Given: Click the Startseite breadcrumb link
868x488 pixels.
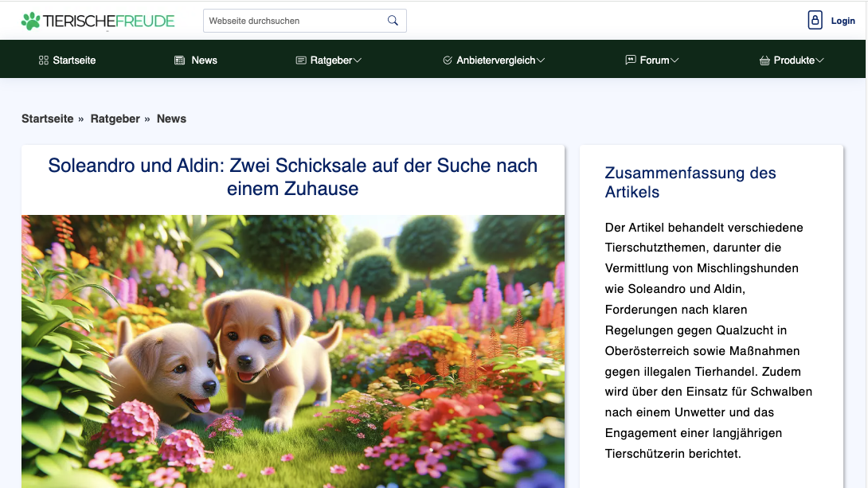Looking at the screenshot, I should [48, 118].
